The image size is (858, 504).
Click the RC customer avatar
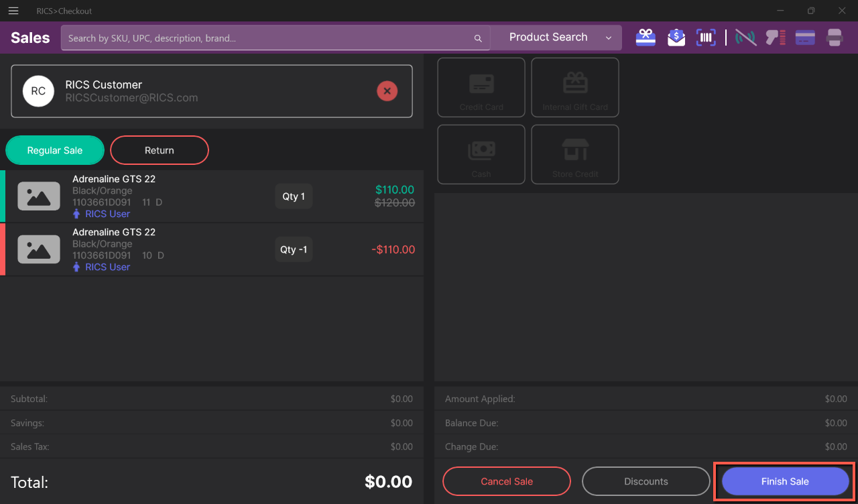pos(38,91)
